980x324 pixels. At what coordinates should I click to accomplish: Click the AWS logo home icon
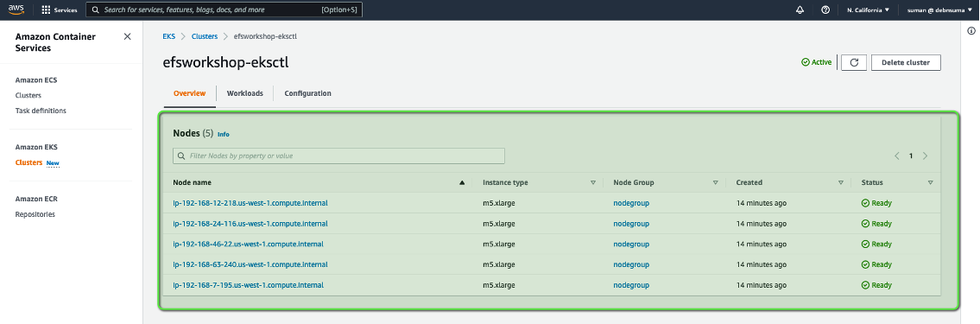coord(16,10)
